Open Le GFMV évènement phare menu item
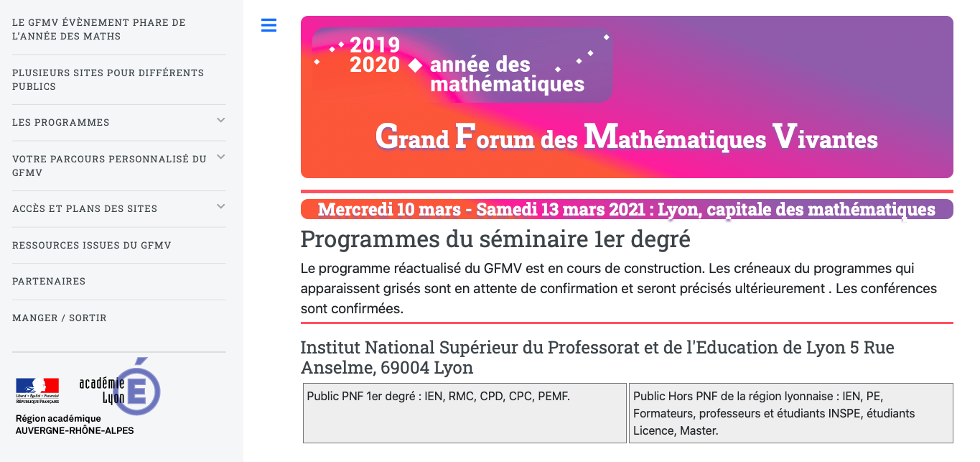This screenshot has width=980, height=462. (118, 29)
